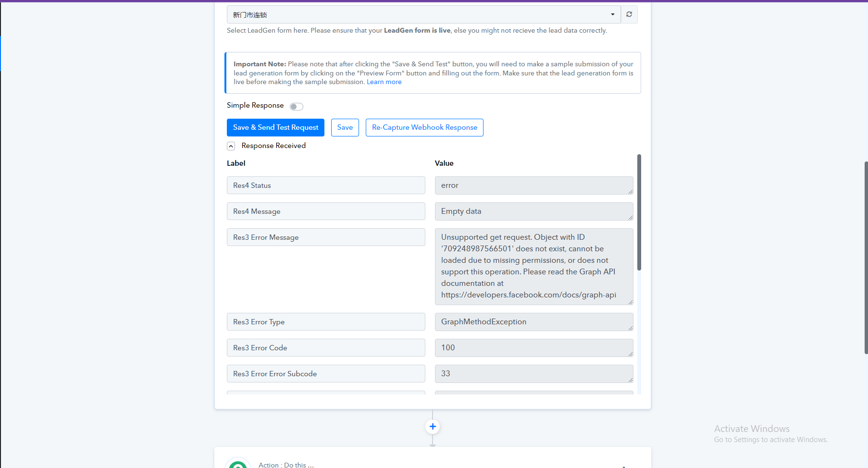Click the Res4 Status label field

click(x=326, y=185)
